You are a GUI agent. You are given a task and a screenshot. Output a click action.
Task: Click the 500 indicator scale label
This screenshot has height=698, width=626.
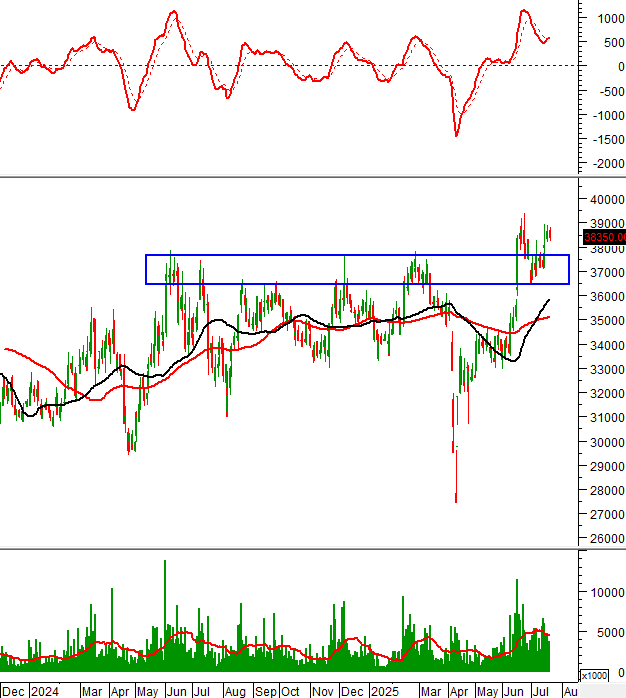614,43
